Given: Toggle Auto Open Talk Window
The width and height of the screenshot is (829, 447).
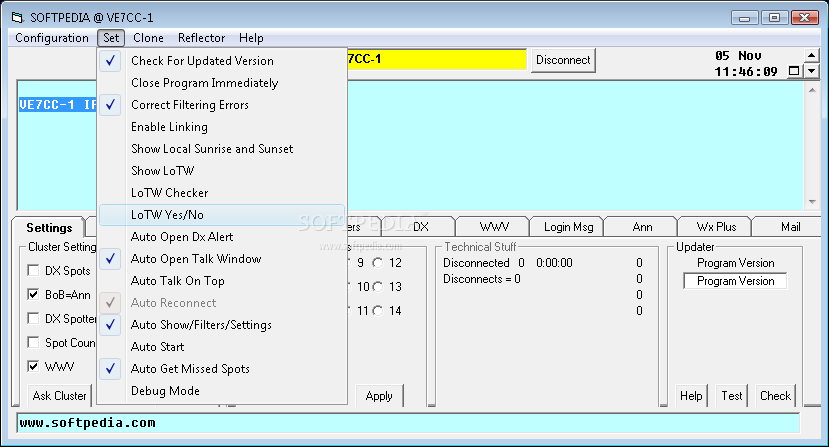Looking at the screenshot, I should tap(222, 259).
